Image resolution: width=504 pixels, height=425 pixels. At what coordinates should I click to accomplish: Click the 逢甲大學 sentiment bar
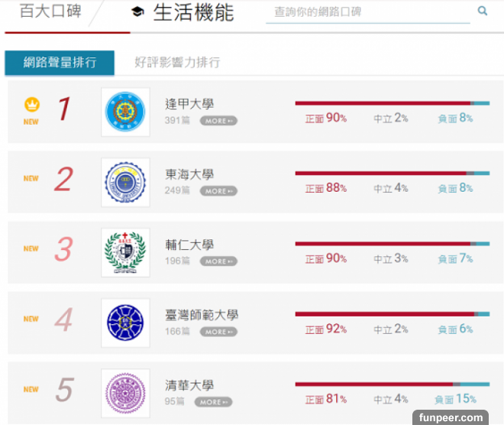392,102
